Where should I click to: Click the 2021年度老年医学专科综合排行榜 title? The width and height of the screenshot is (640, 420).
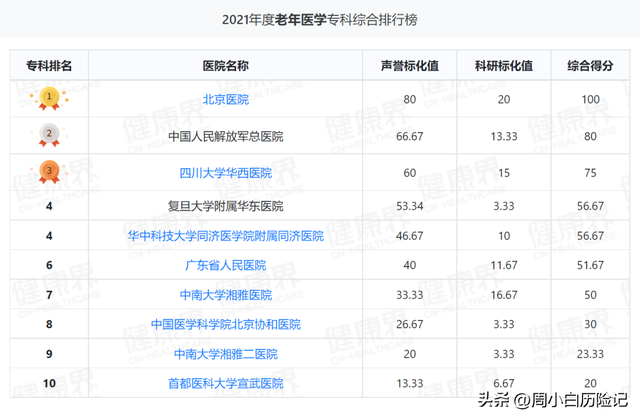tap(320, 20)
